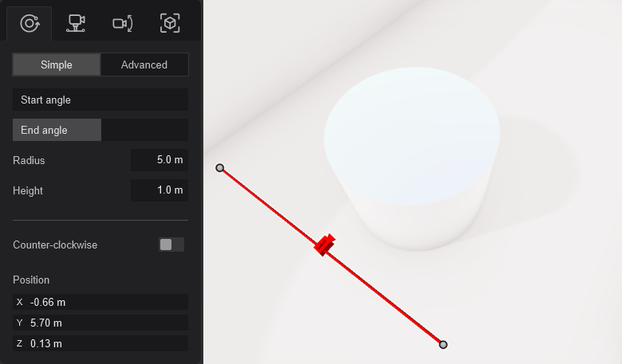The image size is (622, 364).
Task: Click the red camera marker on the path
Action: 325,245
